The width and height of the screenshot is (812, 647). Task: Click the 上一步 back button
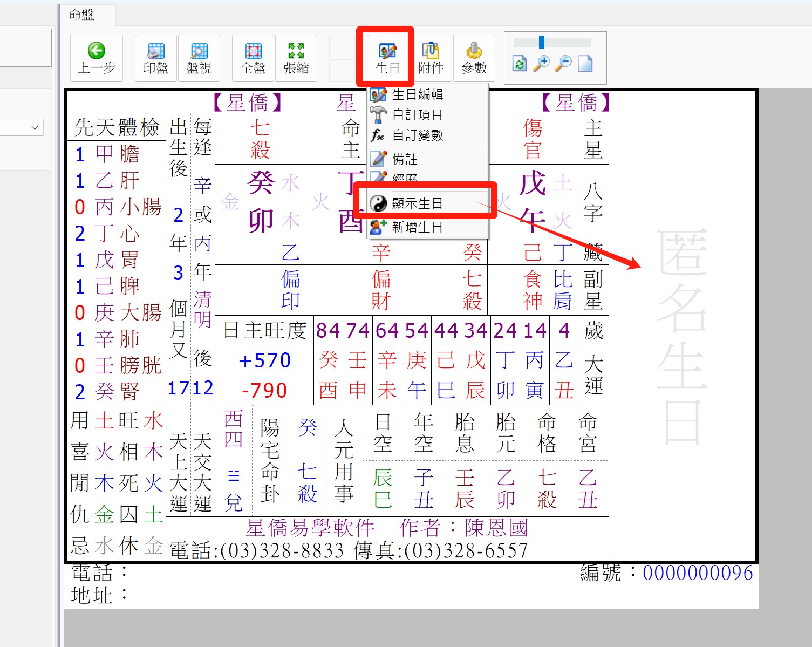click(x=97, y=58)
